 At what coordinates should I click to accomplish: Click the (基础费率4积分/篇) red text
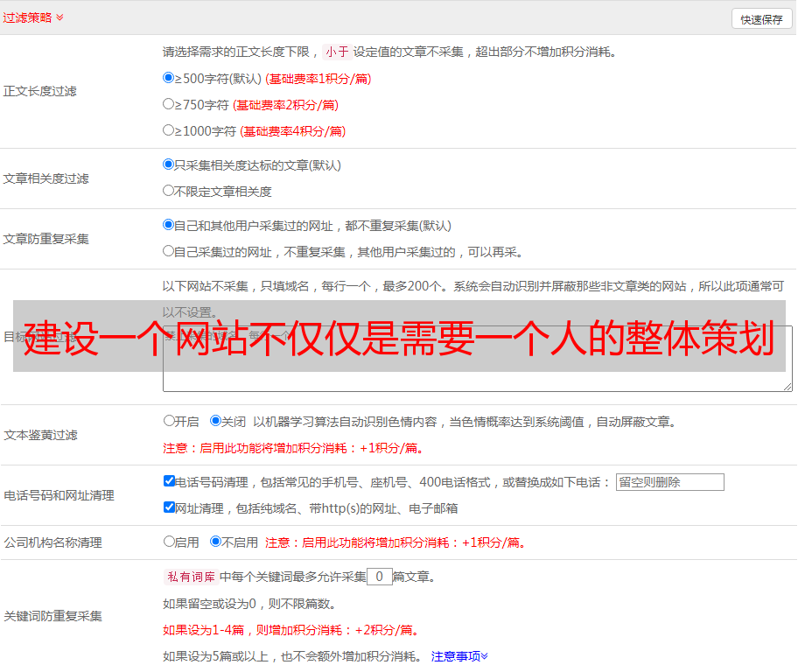click(x=292, y=131)
